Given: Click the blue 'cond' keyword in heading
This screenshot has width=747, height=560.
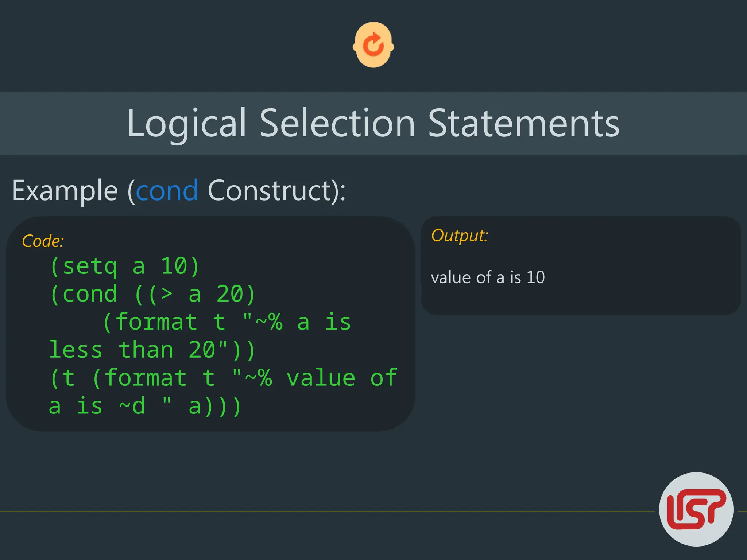Looking at the screenshot, I should 167,190.
